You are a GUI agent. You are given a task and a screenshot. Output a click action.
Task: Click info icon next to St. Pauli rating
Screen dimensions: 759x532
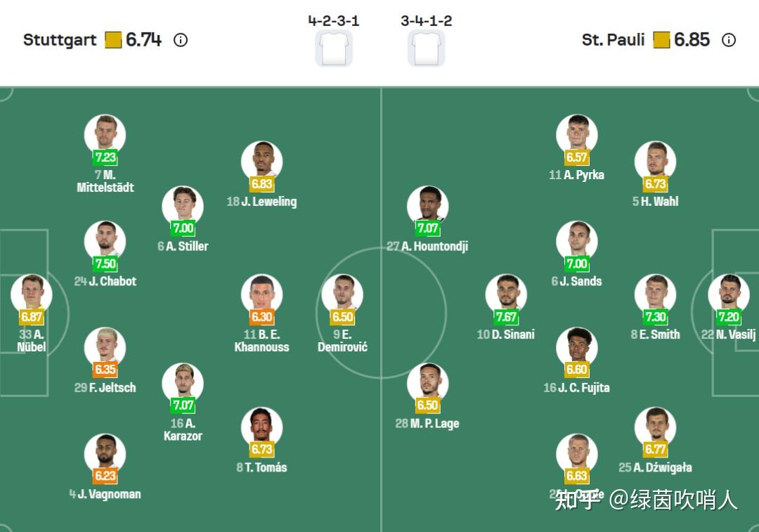pos(729,40)
